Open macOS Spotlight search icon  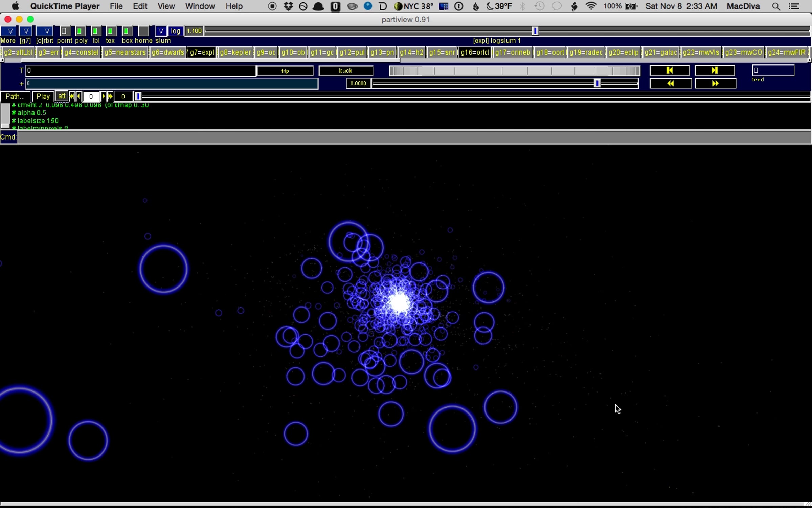776,6
